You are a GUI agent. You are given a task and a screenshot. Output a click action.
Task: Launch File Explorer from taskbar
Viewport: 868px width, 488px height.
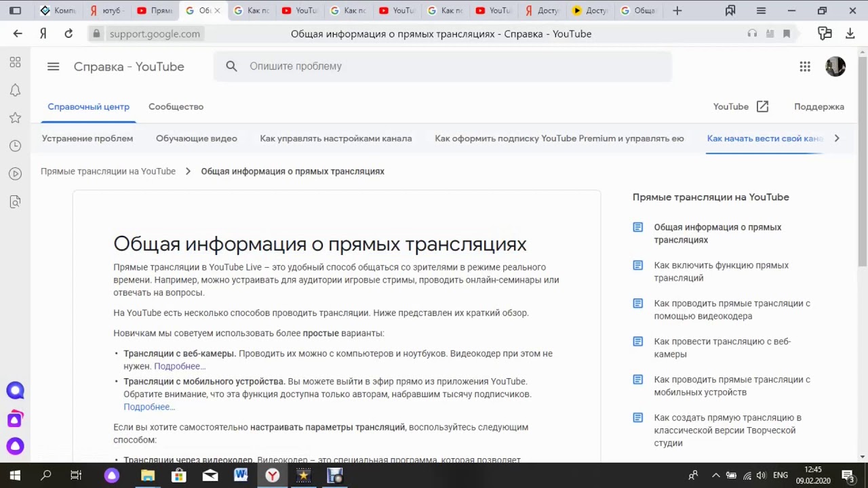[x=147, y=475]
